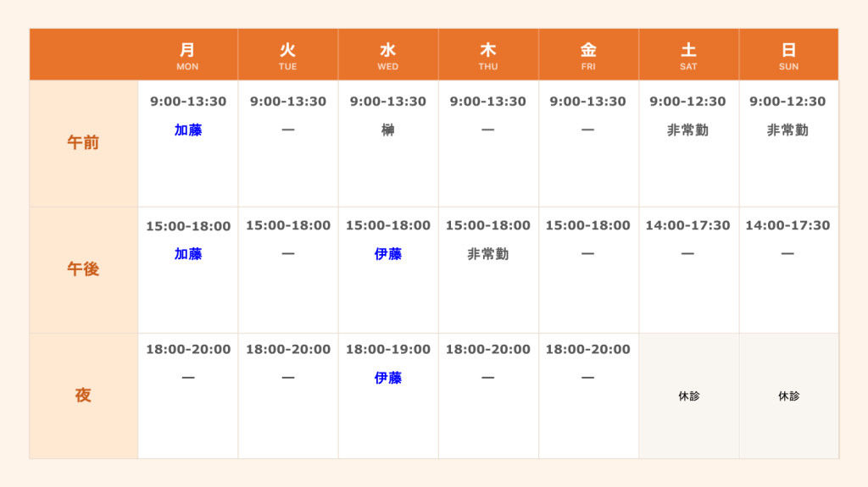Viewport: 868px width, 487px height.
Task: Click 非常勤 in Saturday morning cell
Action: 688,130
